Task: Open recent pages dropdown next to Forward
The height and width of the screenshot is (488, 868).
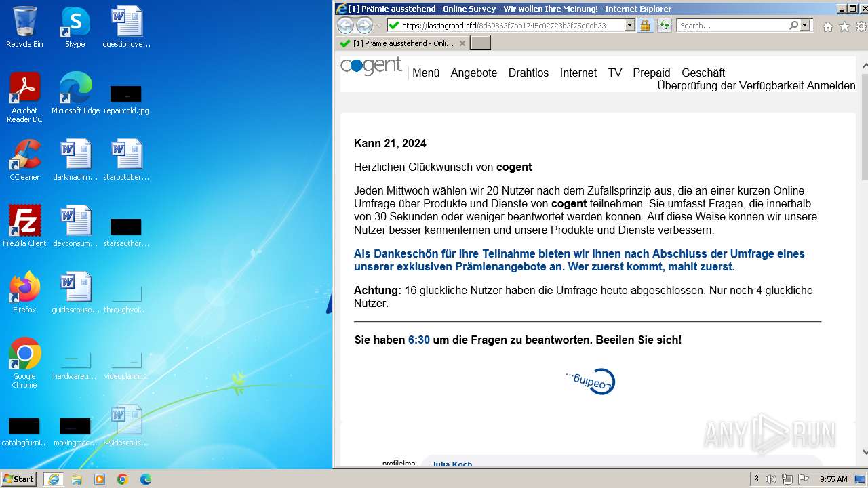Action: pyautogui.click(x=379, y=26)
